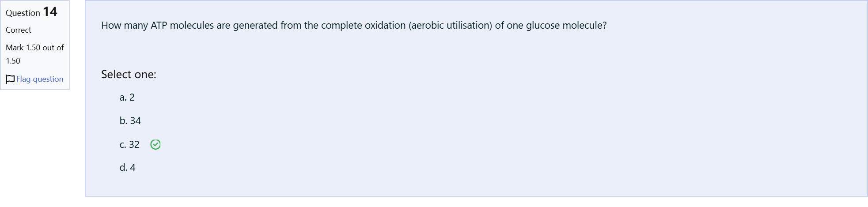The width and height of the screenshot is (868, 207).
Task: Click the word ATP in the question
Action: tap(159, 25)
